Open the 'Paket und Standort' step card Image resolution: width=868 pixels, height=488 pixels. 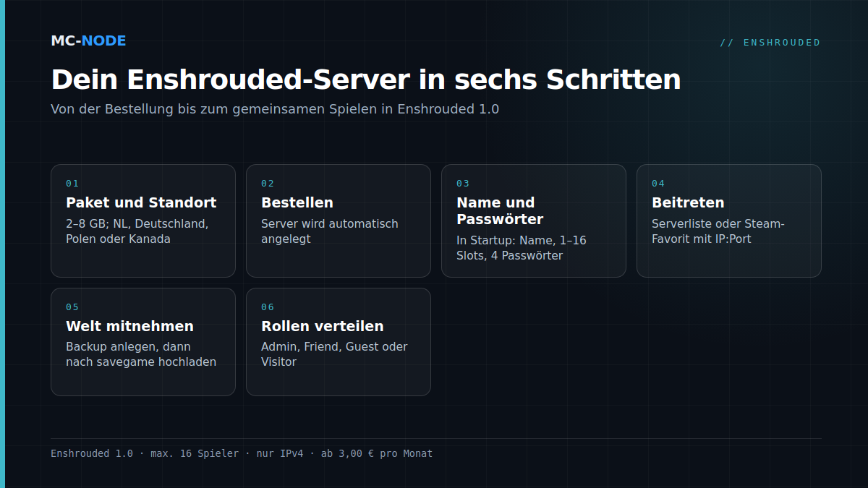(x=143, y=221)
